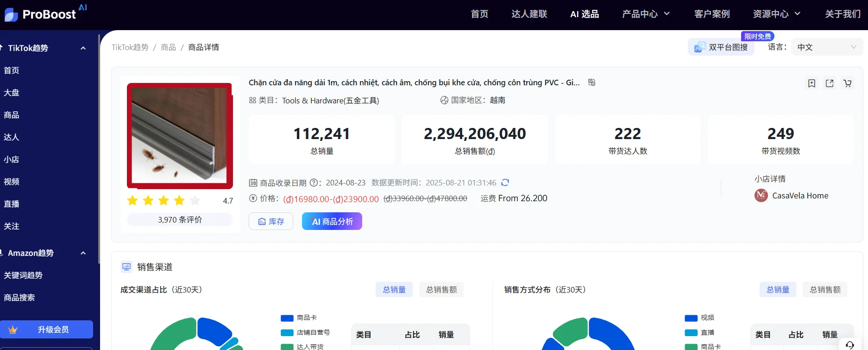Click the Vietnamese product title text
This screenshot has height=350, width=868.
coord(414,83)
